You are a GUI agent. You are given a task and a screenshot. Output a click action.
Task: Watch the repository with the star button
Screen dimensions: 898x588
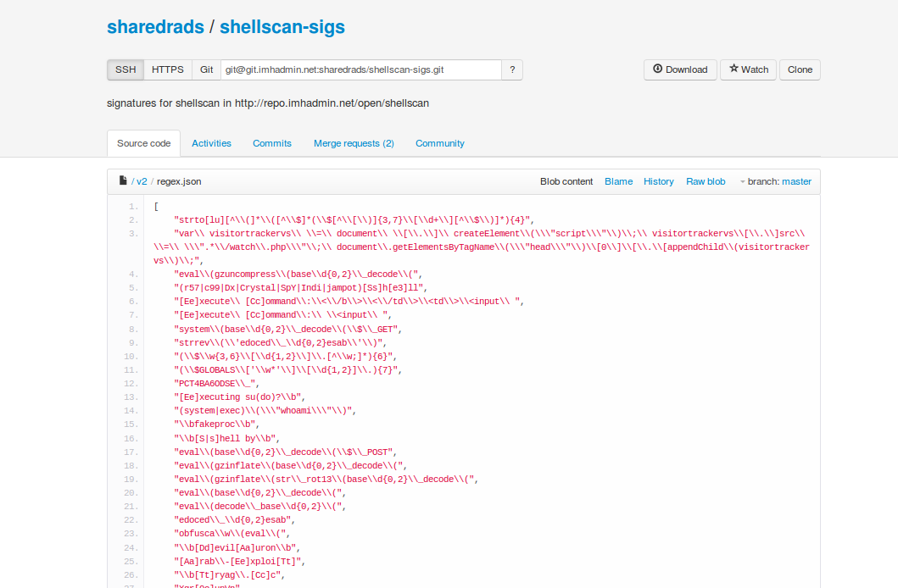pyautogui.click(x=748, y=69)
